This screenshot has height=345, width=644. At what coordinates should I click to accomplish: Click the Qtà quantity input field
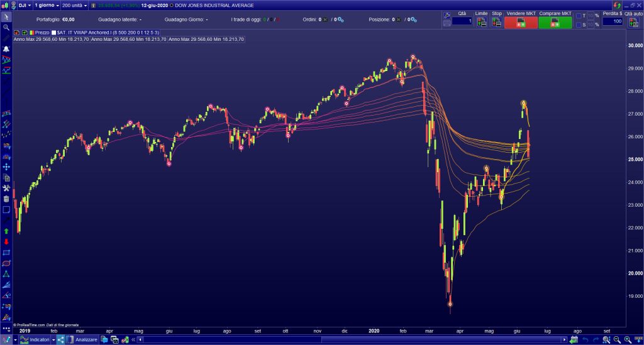462,21
